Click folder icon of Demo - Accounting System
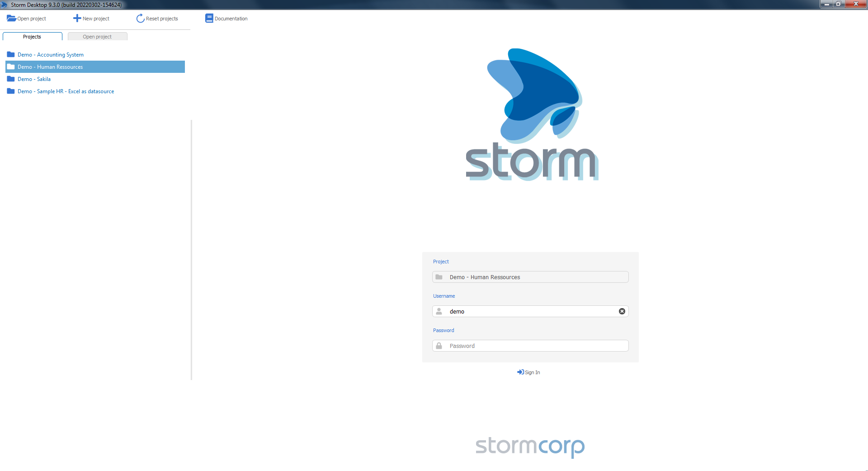 click(x=11, y=54)
